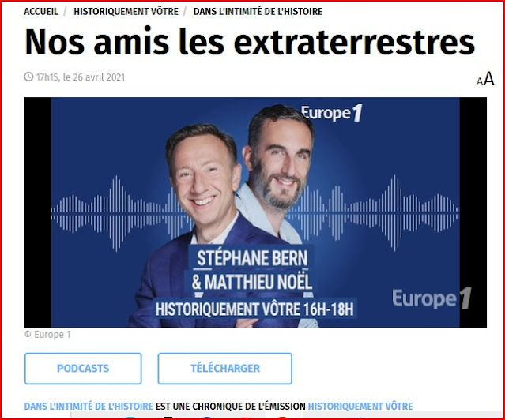Image resolution: width=505 pixels, height=420 pixels.
Task: Click the Europe 1 logo at top of video
Action: coord(332,113)
